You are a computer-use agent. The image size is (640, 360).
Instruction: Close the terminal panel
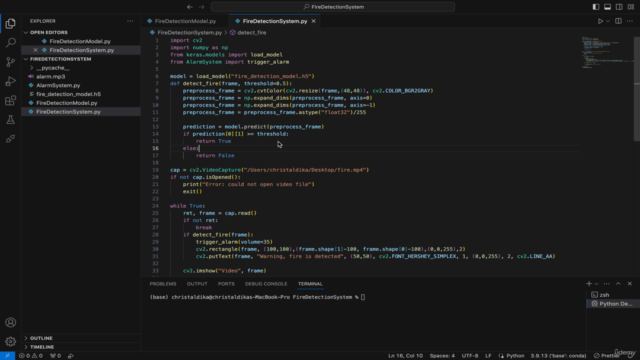pos(630,284)
